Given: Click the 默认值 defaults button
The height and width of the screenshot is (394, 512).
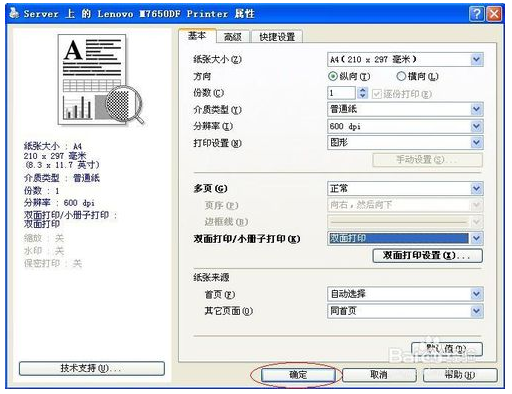Looking at the screenshot, I should (447, 349).
